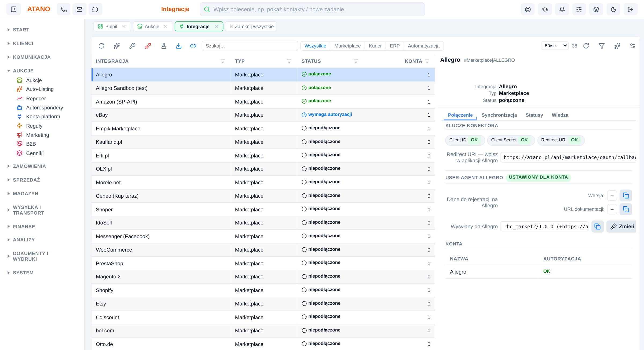Viewport: 644px width, 350px height.
Task: Open the layers stack icon in header
Action: pos(596,9)
